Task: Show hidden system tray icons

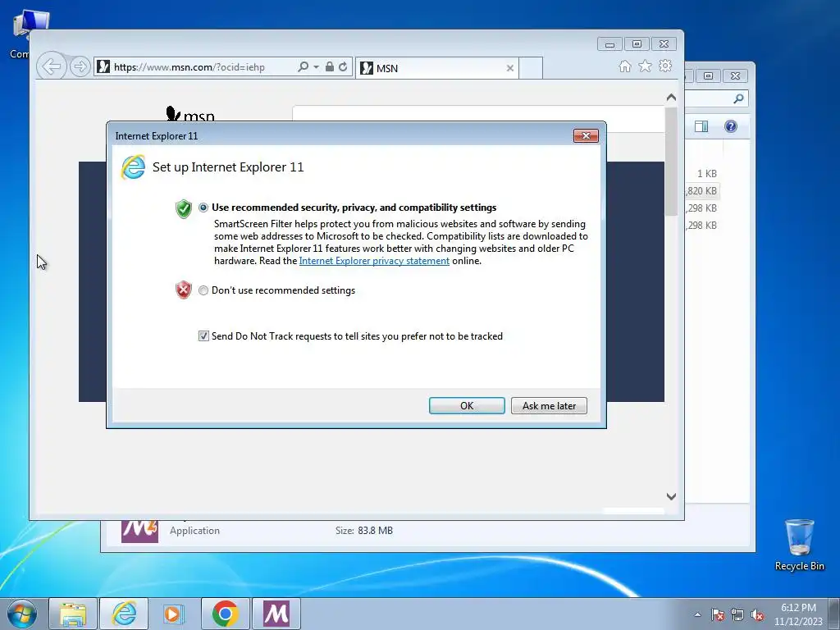Action: tap(697, 614)
